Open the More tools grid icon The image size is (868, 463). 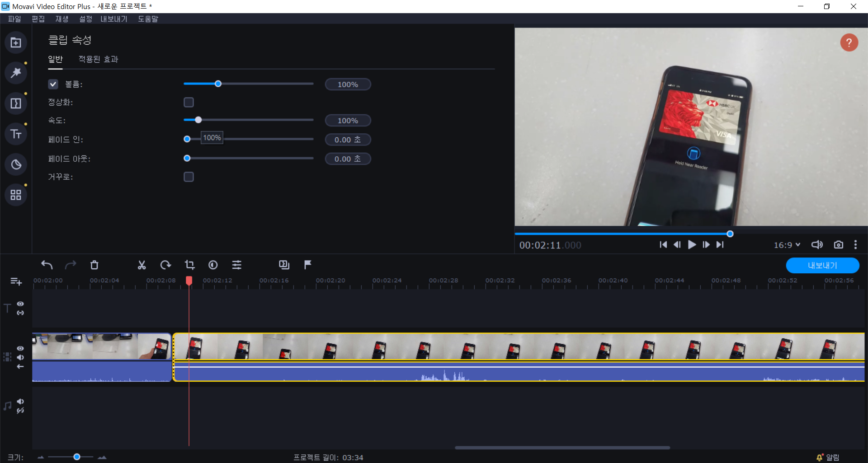tap(16, 195)
